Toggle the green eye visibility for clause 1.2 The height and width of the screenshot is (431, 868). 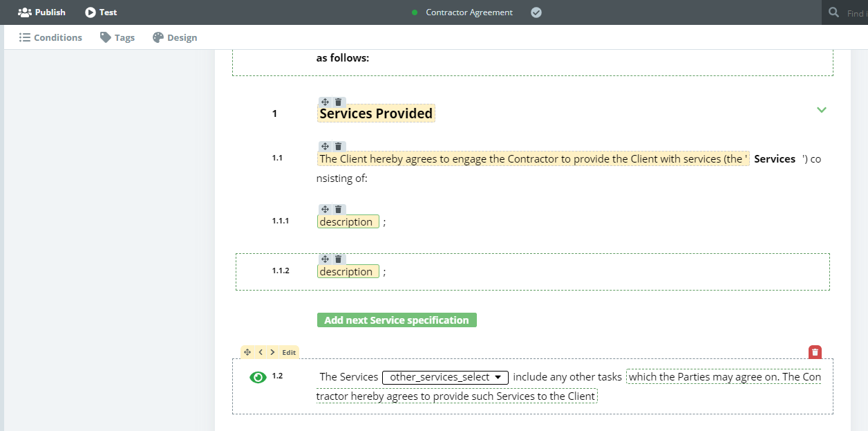coord(258,377)
